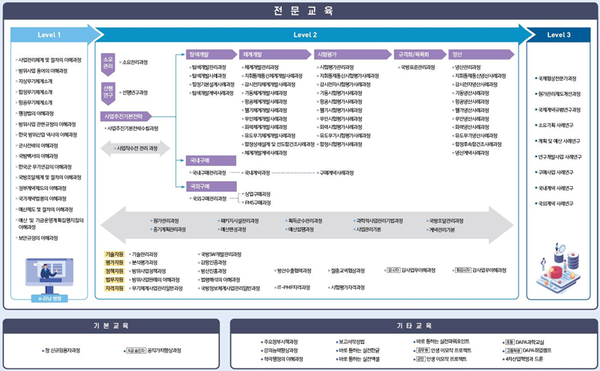
Task: Select the 체계개발 stage header
Action: pyautogui.click(x=275, y=55)
